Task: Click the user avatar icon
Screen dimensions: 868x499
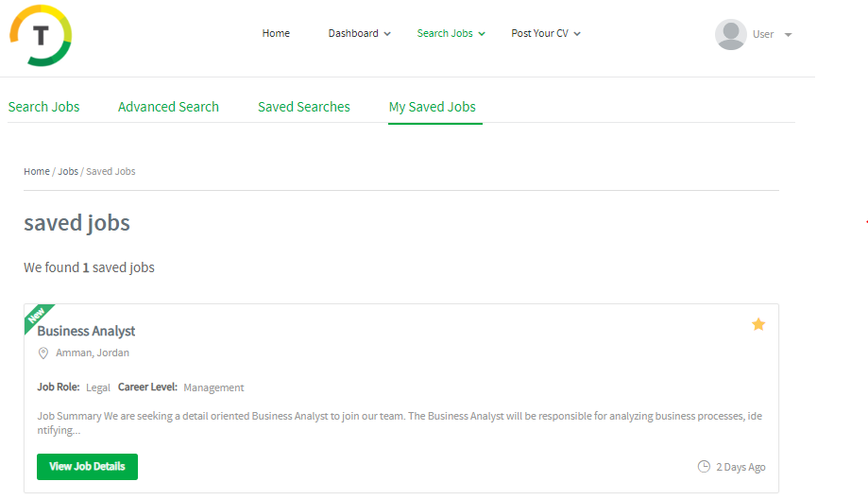Action: click(730, 34)
